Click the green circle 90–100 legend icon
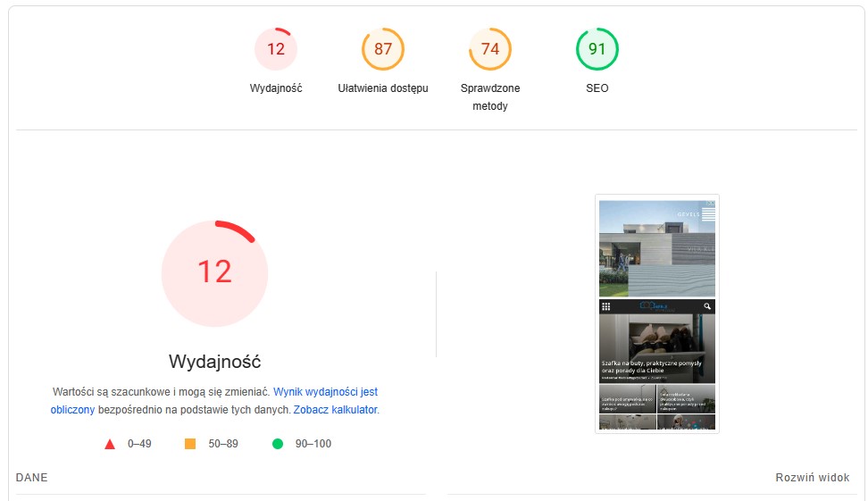Image resolution: width=868 pixels, height=501 pixels. pyautogui.click(x=278, y=444)
